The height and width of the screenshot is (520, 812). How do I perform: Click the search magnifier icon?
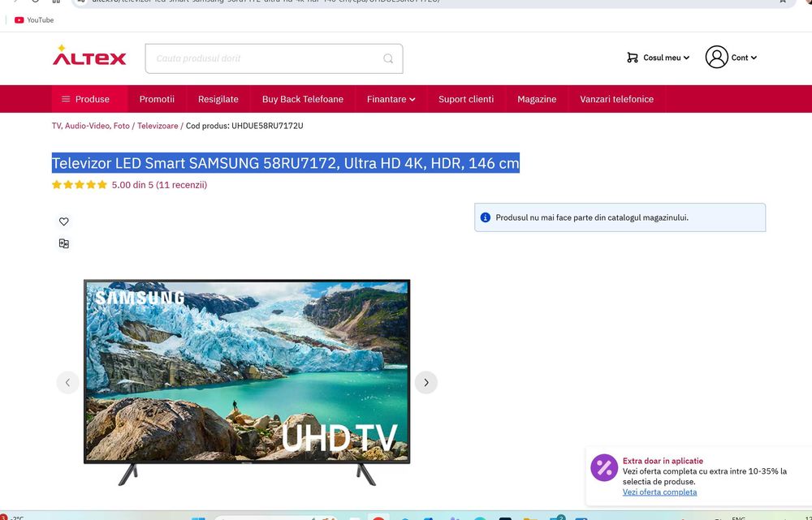[388, 58]
